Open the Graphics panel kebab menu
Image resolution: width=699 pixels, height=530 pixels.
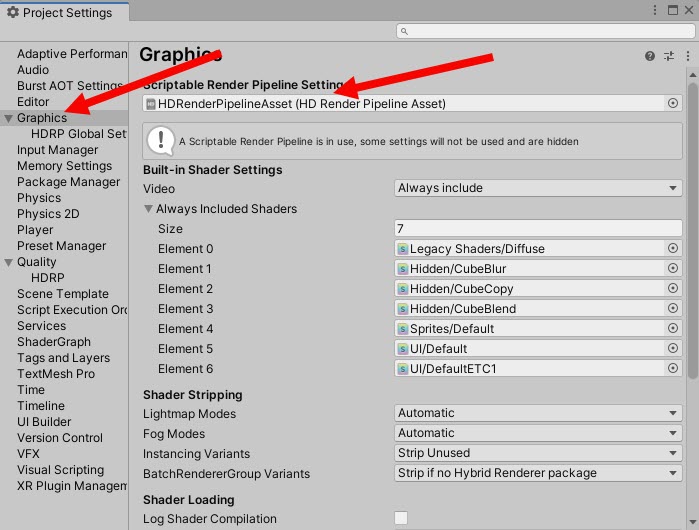pyautogui.click(x=688, y=56)
